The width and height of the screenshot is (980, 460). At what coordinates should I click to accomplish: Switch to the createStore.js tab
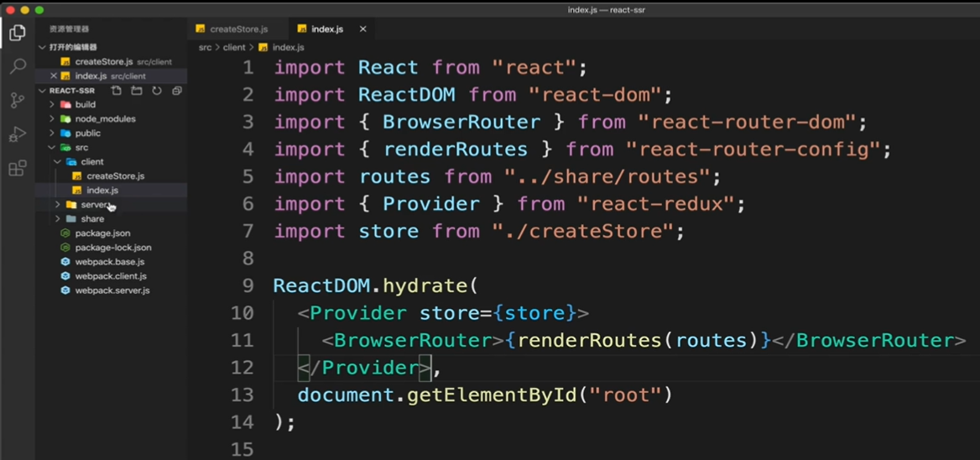pyautogui.click(x=238, y=29)
